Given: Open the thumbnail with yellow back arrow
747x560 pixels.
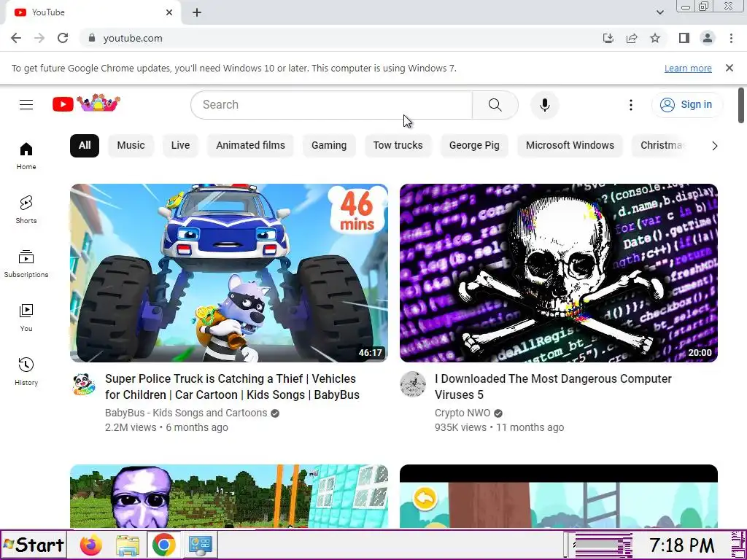Looking at the screenshot, I should 558,496.
